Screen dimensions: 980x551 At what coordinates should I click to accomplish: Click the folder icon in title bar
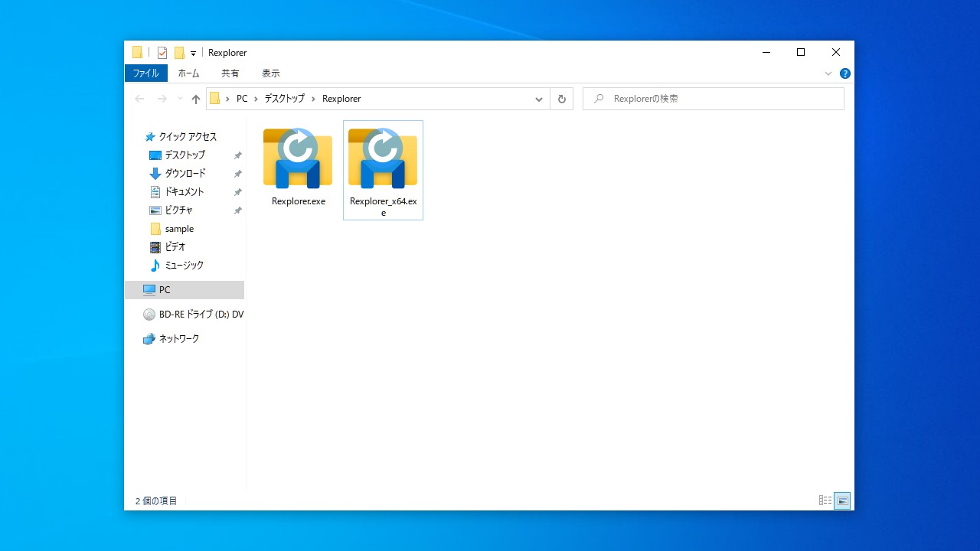(x=138, y=53)
